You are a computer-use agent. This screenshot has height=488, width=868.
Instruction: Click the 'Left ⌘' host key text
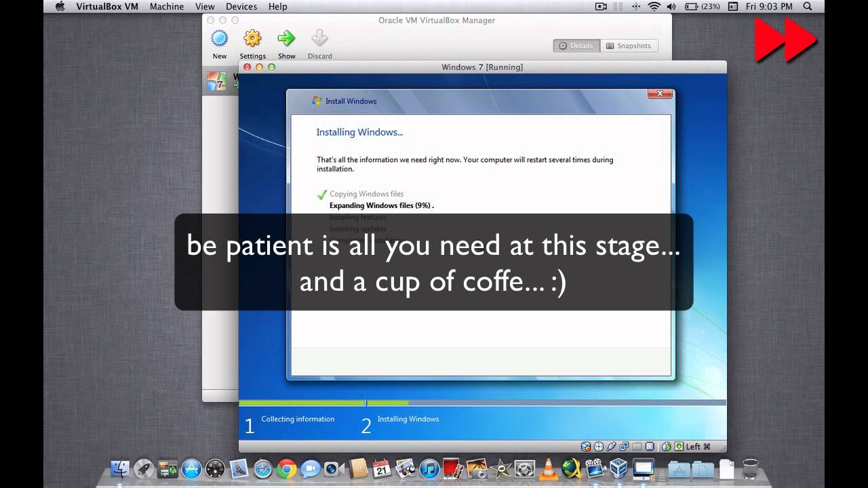698,447
